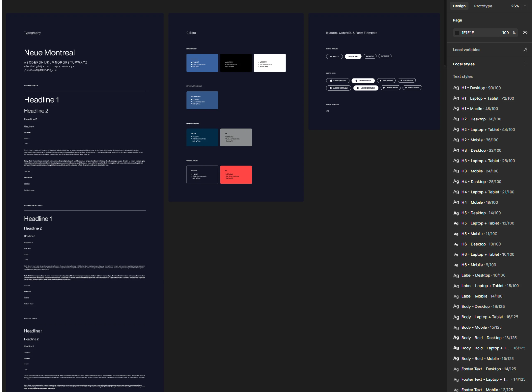This screenshot has height=392, width=532.
Task: Click the 1E1E1E page color swatch
Action: coord(457,33)
